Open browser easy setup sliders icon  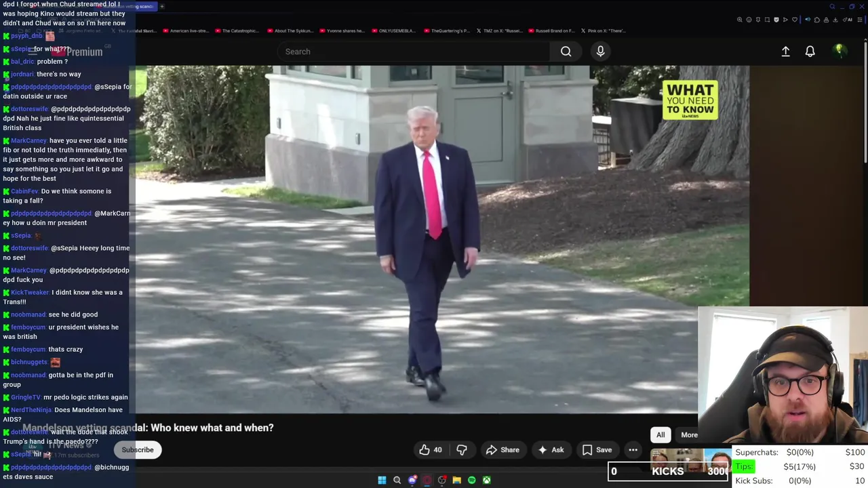[860, 20]
